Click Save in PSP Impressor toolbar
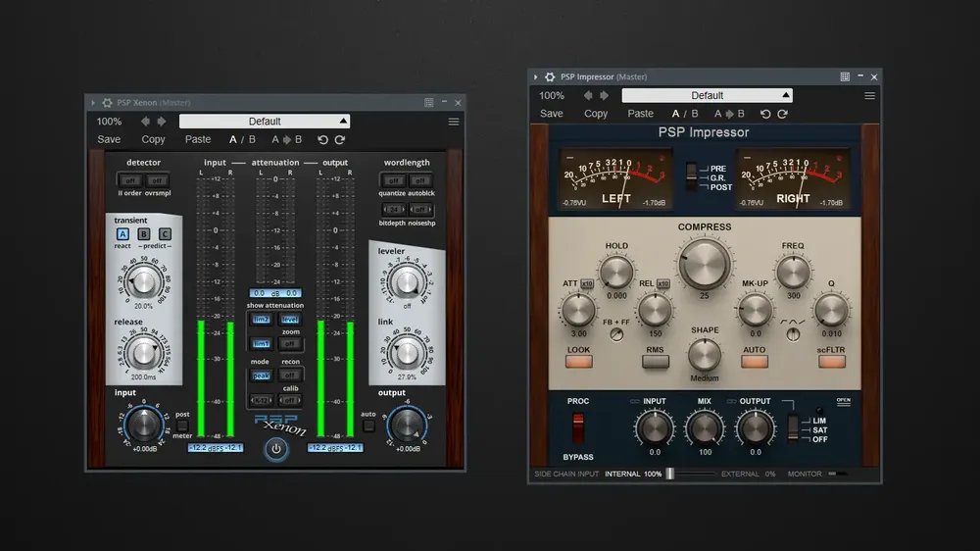Viewport: 980px width, 551px height. 551,114
